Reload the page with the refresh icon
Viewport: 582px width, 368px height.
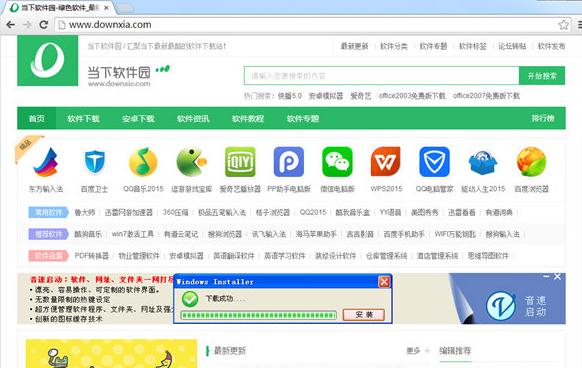tap(44, 25)
